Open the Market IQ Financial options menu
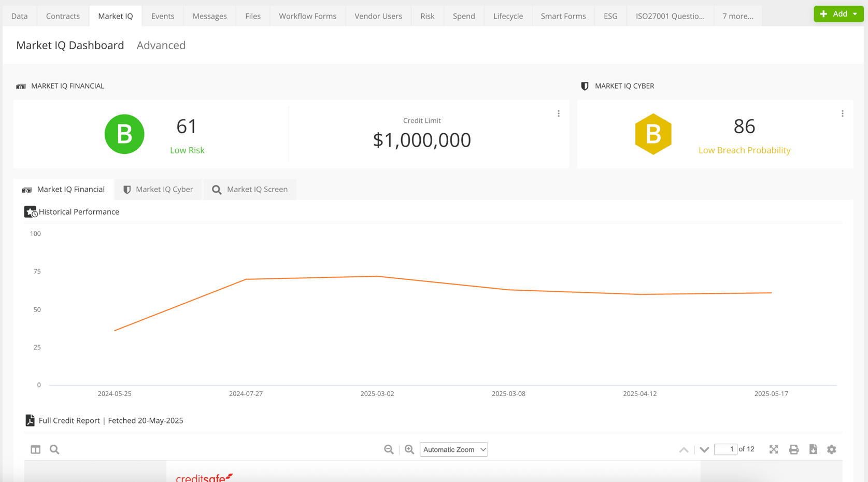This screenshot has width=868, height=482. coord(559,113)
